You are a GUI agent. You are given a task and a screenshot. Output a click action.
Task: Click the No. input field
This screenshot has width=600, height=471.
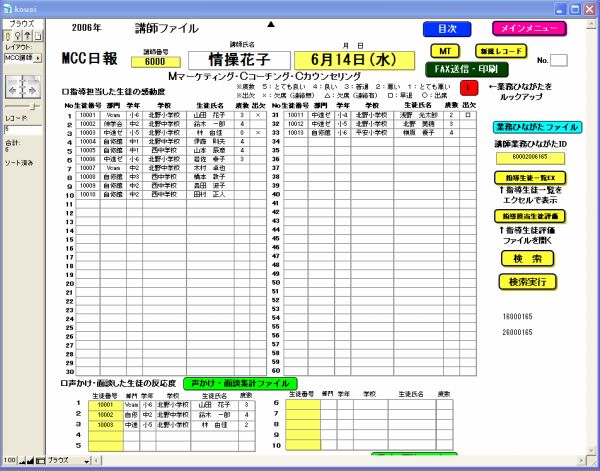tap(559, 61)
